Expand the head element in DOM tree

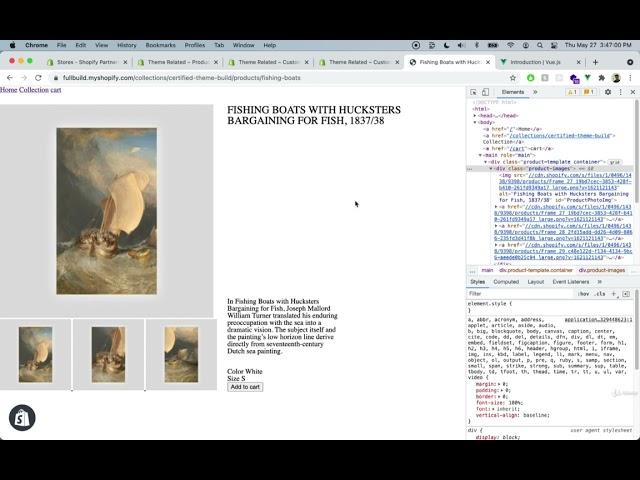(476, 115)
